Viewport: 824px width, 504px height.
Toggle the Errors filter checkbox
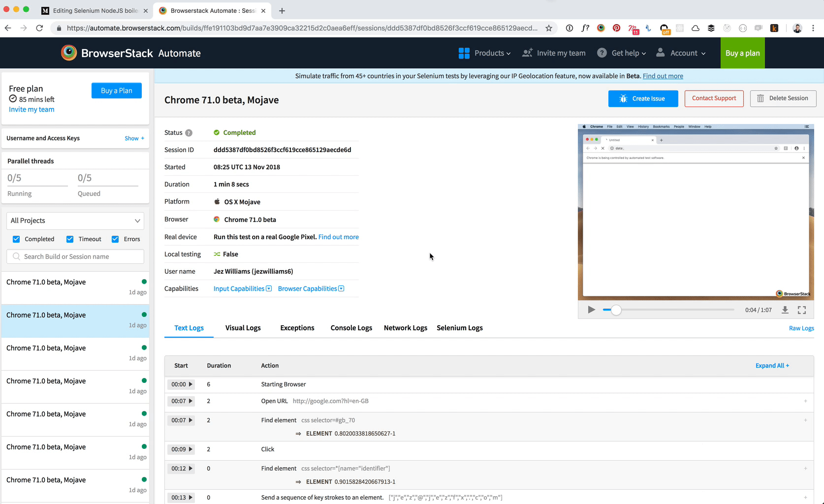[115, 239]
